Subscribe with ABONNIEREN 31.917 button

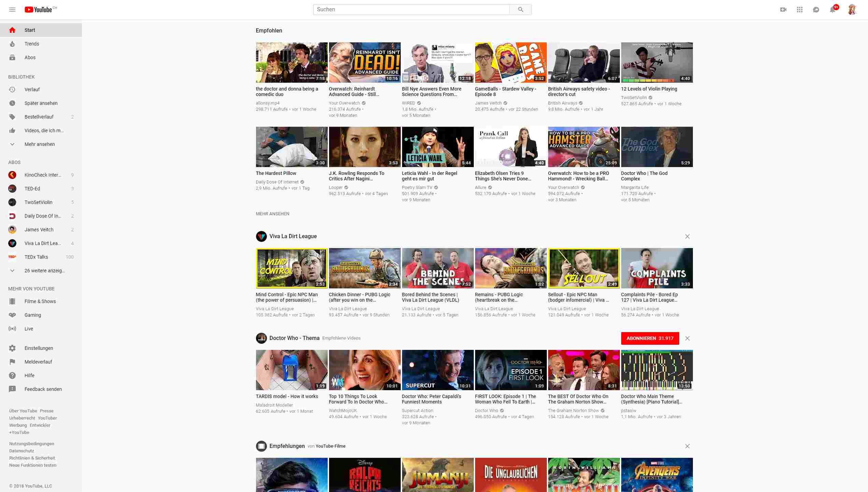pyautogui.click(x=650, y=338)
